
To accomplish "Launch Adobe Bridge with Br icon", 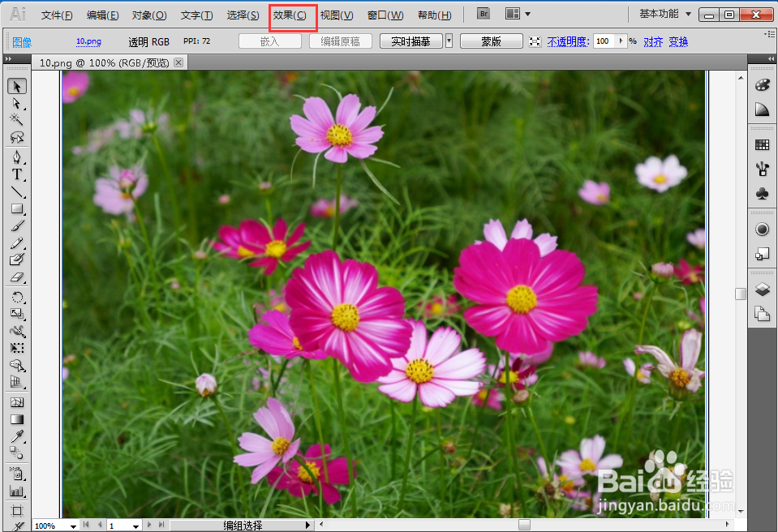I will coord(484,14).
